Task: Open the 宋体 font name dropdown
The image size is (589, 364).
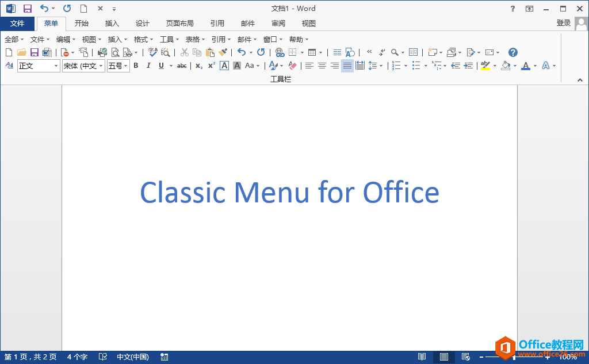Action: point(101,66)
